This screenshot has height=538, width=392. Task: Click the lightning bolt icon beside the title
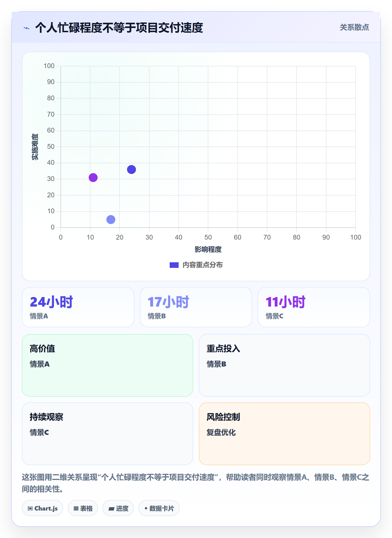(27, 28)
